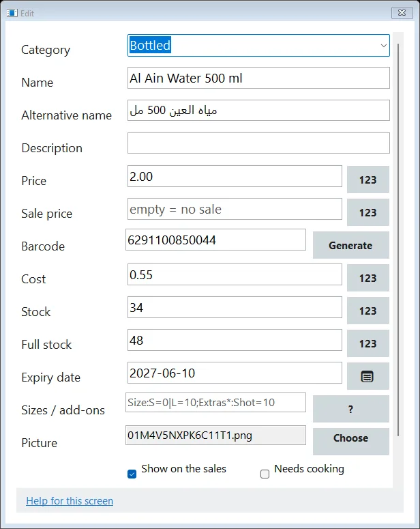Uncheck Show on the sales checkbox
420x529 pixels.
[x=132, y=474]
